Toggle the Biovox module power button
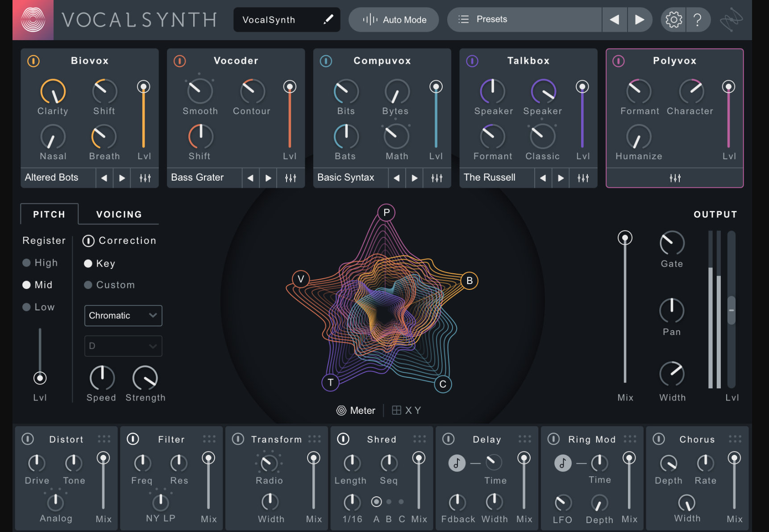This screenshot has width=769, height=532. coord(33,61)
